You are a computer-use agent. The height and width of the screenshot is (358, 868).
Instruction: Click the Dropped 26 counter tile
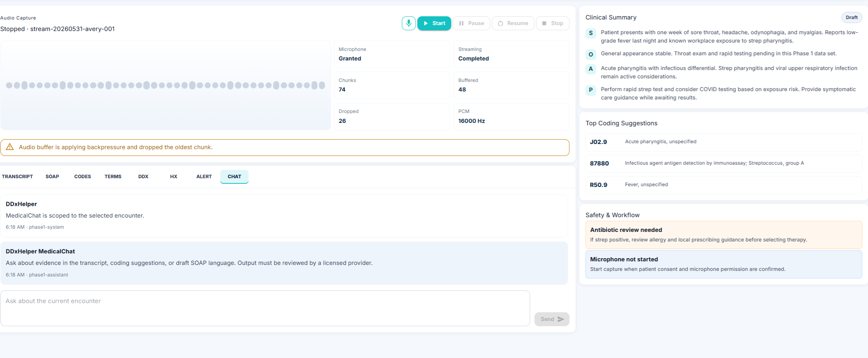[392, 116]
